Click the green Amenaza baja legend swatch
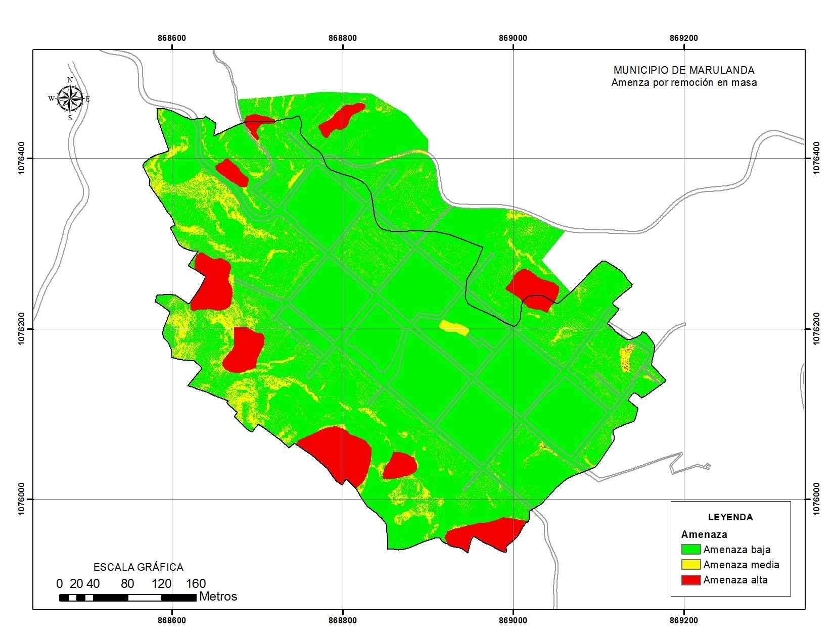This screenshot has height=644, width=834. [x=690, y=550]
